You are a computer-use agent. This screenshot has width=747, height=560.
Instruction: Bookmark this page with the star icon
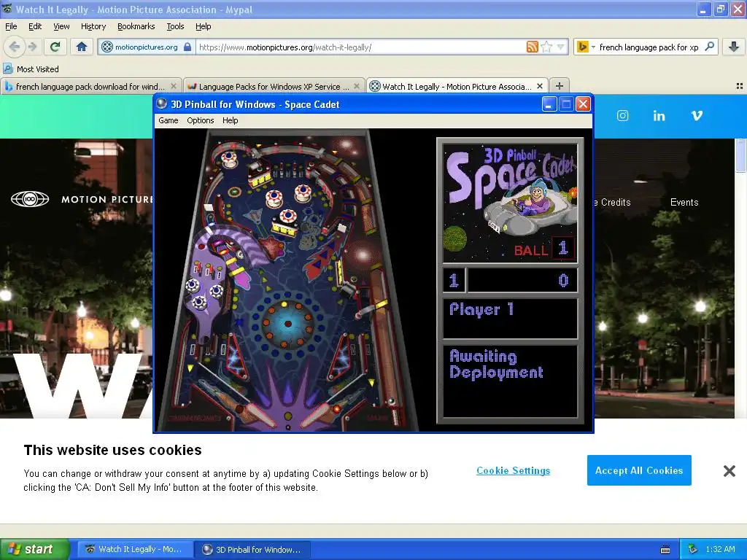pyautogui.click(x=546, y=47)
